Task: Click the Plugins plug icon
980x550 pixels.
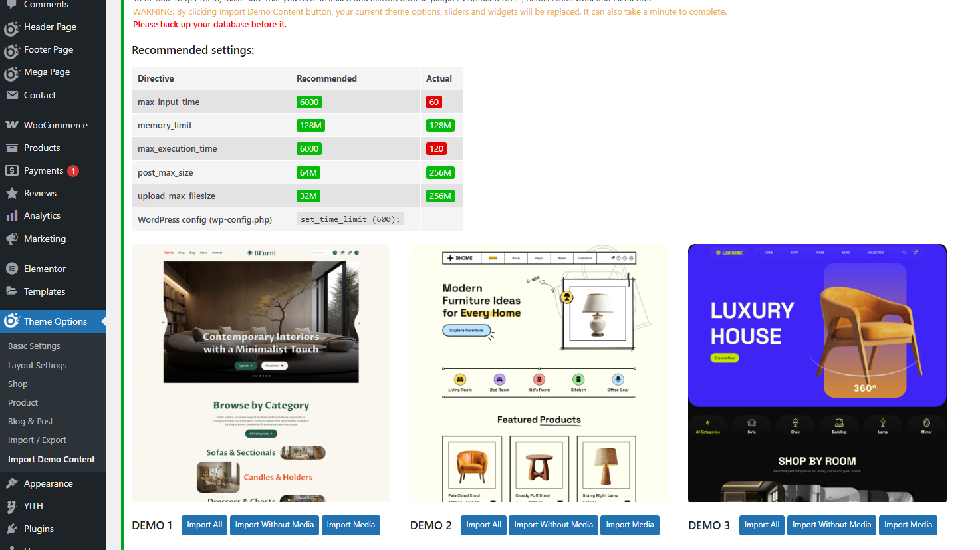Action: point(12,529)
